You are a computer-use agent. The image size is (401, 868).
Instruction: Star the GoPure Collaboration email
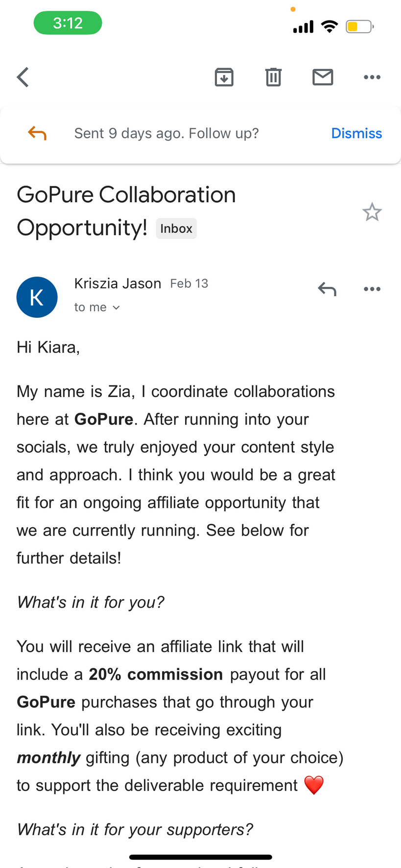pyautogui.click(x=372, y=212)
